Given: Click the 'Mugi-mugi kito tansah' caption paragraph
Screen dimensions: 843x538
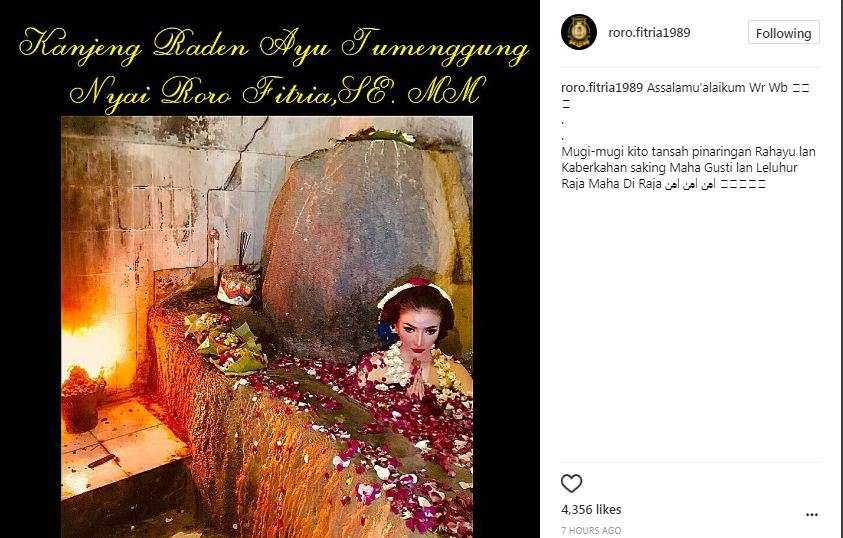Looking at the screenshot, I should 688,167.
